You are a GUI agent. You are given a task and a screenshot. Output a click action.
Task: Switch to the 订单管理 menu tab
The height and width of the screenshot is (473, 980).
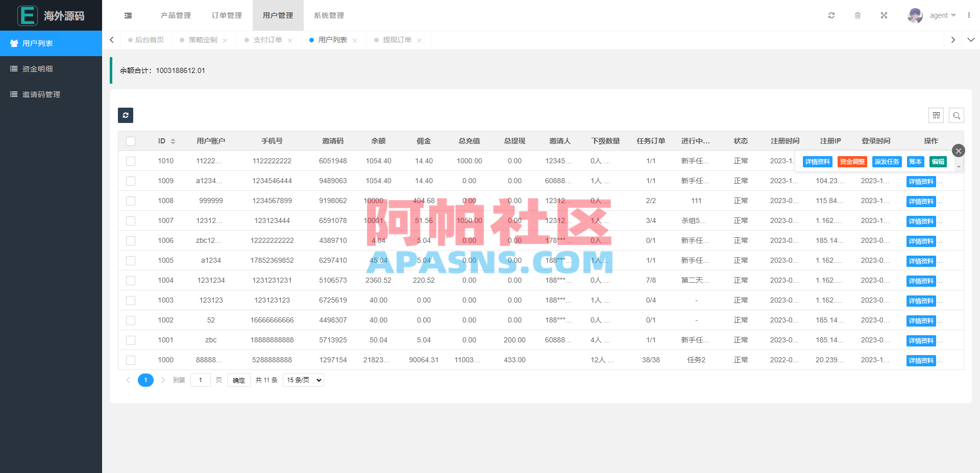click(226, 15)
